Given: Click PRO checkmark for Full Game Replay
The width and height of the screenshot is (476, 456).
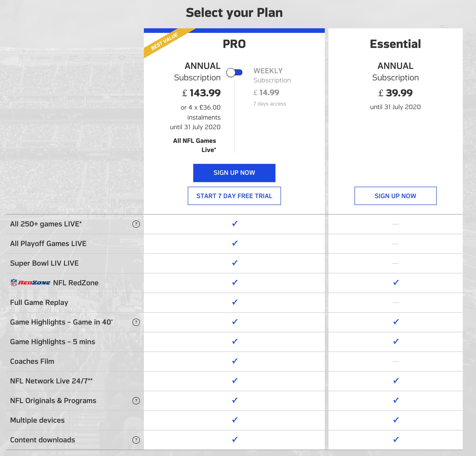Looking at the screenshot, I should pos(234,302).
